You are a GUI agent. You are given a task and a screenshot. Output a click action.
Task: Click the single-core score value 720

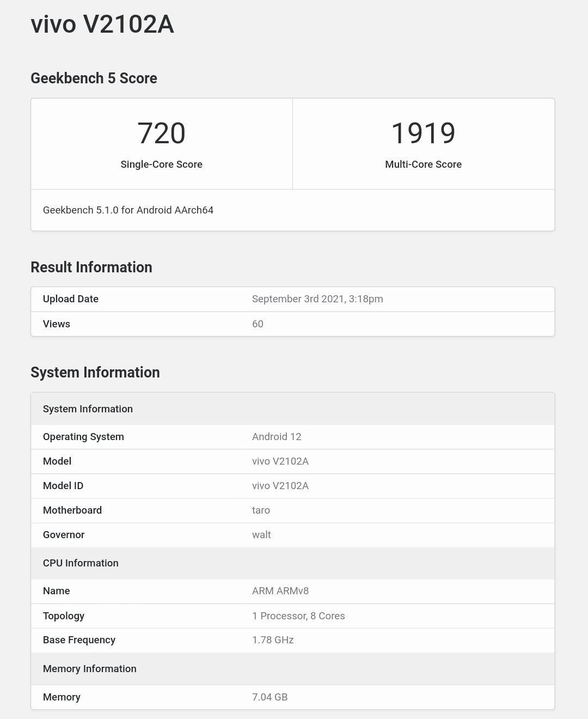161,133
